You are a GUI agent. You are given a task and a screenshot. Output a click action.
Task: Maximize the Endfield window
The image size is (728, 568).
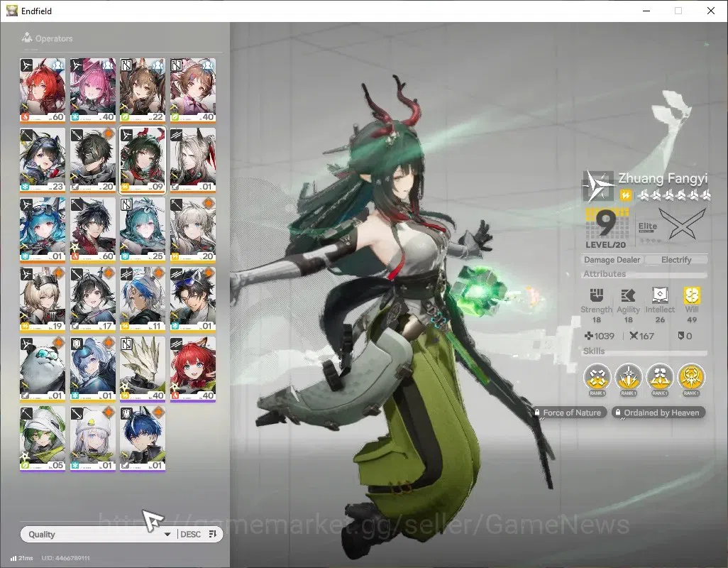tap(678, 11)
